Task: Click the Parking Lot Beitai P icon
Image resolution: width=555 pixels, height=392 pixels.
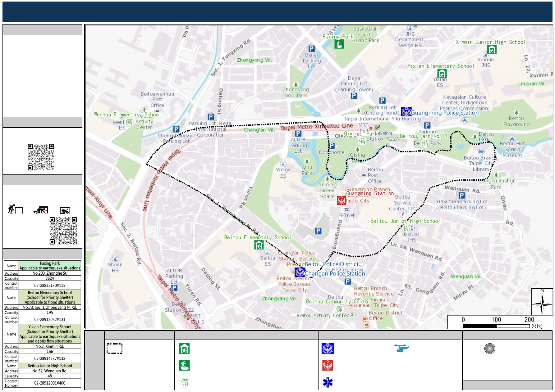Action: click(x=211, y=117)
